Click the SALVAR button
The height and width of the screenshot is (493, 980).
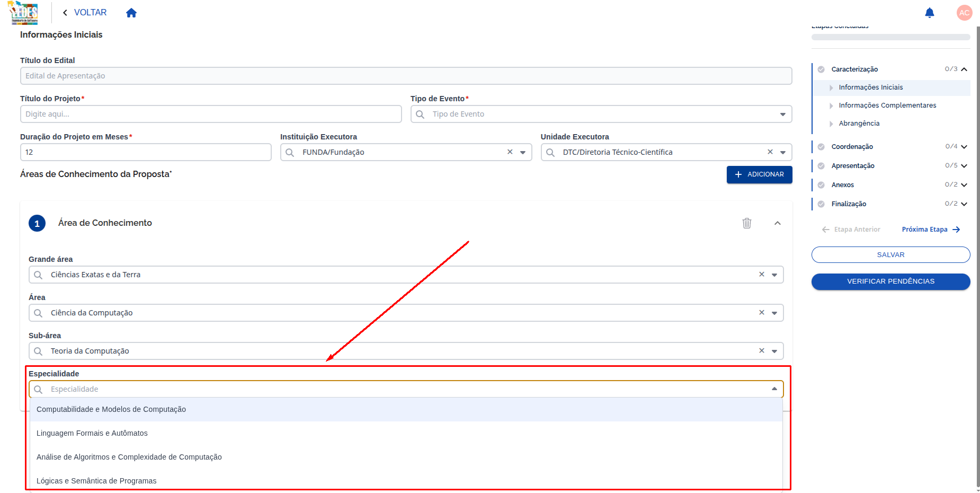[890, 255]
